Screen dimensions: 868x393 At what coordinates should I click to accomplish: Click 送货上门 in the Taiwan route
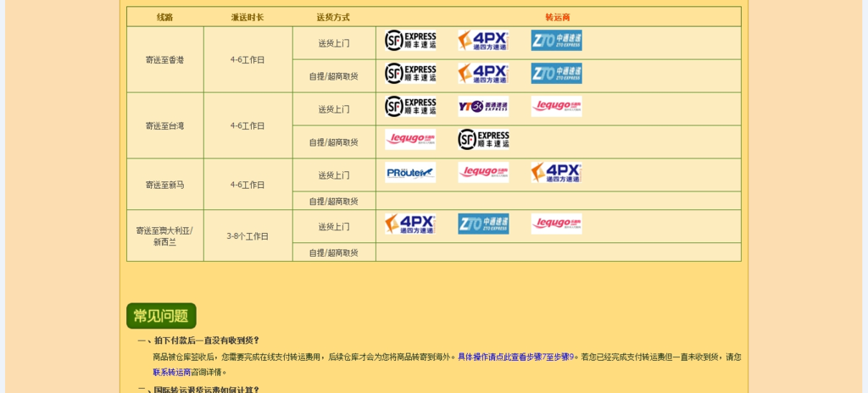coord(334,109)
